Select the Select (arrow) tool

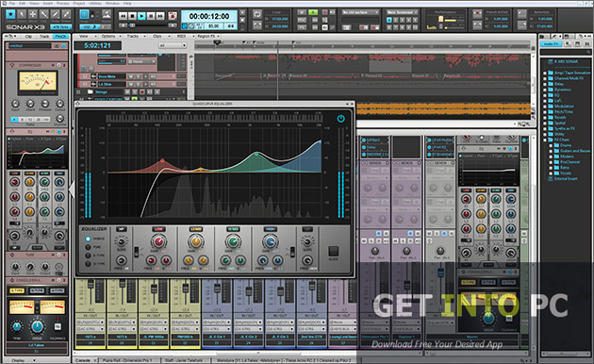tap(22, 15)
